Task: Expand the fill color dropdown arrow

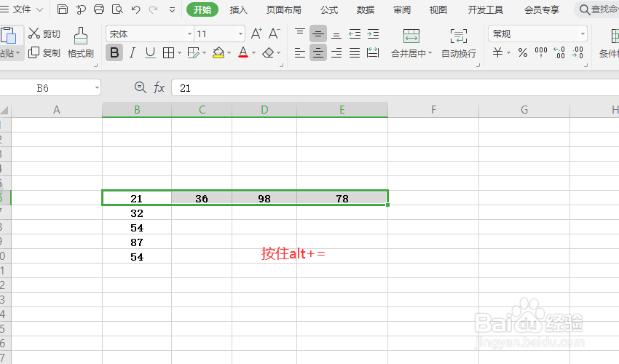Action: [x=229, y=52]
